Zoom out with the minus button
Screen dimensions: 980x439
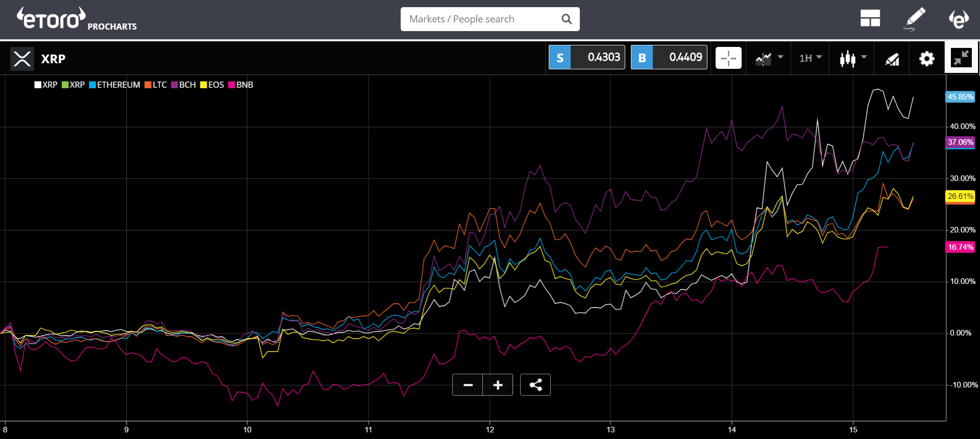[468, 385]
